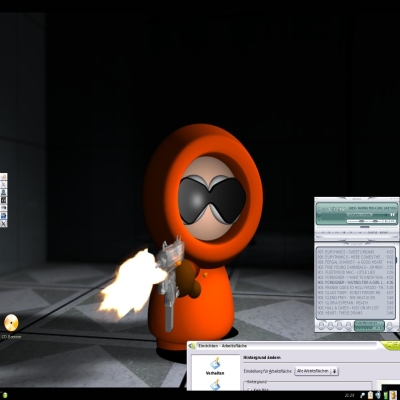This screenshot has height=400, width=400.
Task: Click the blue icon in left dock
Action: click(x=3, y=216)
